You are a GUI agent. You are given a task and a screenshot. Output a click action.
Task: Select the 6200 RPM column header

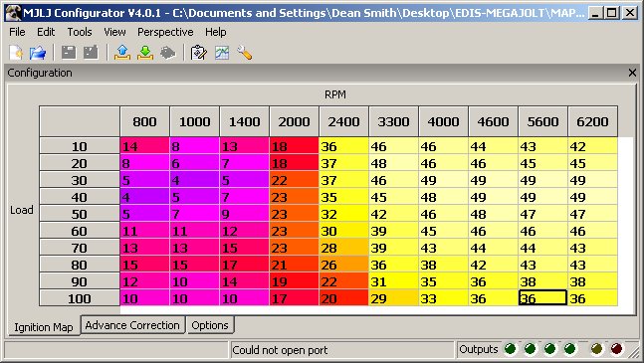(592, 121)
